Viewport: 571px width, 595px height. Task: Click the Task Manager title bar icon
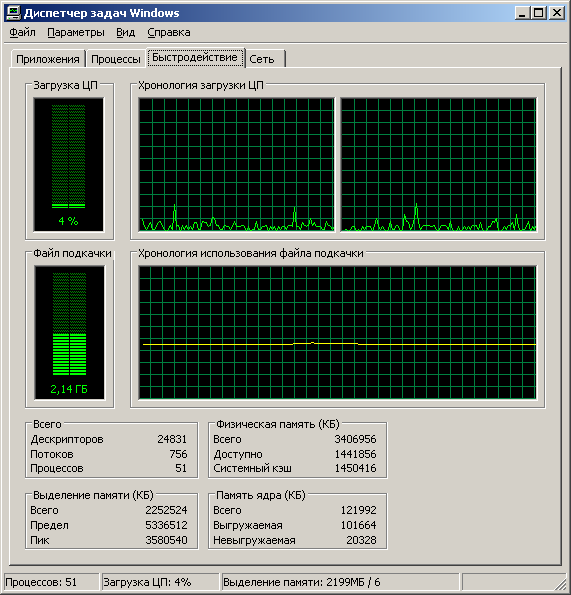point(13,13)
